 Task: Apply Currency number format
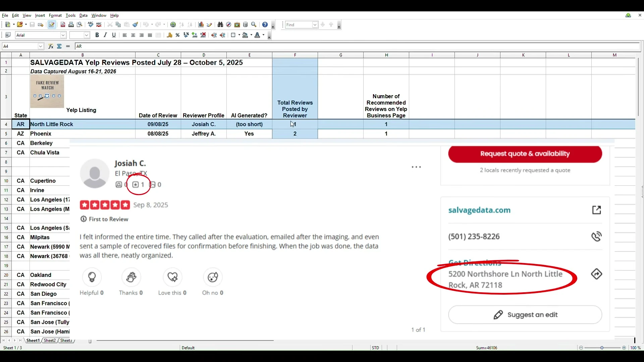click(169, 35)
